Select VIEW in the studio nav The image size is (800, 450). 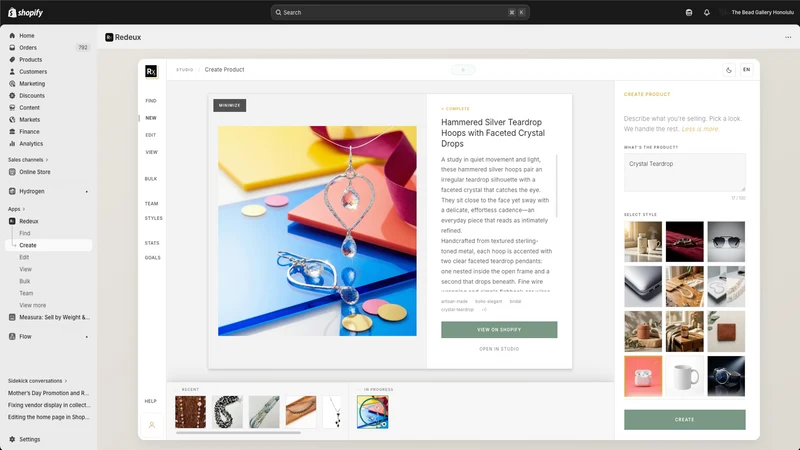point(152,152)
